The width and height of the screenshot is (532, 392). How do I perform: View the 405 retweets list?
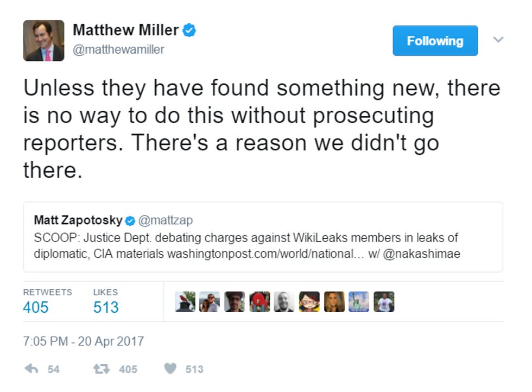pyautogui.click(x=48, y=301)
